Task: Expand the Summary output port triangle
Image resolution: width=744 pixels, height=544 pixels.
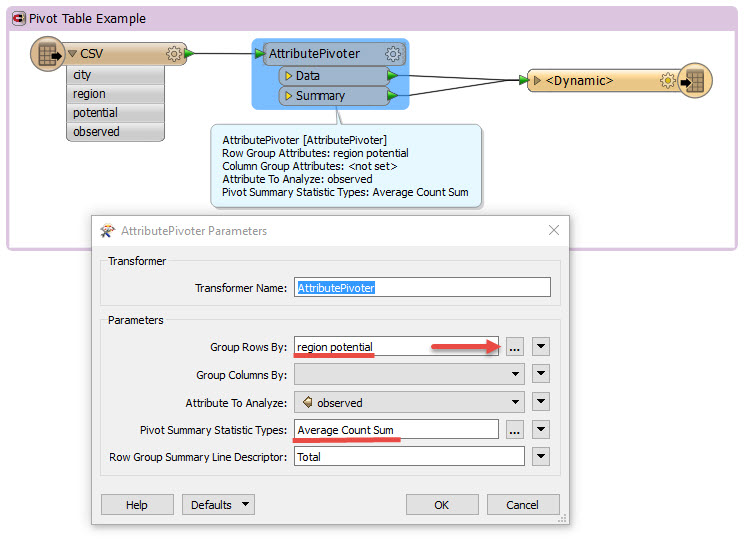Action: tap(288, 96)
